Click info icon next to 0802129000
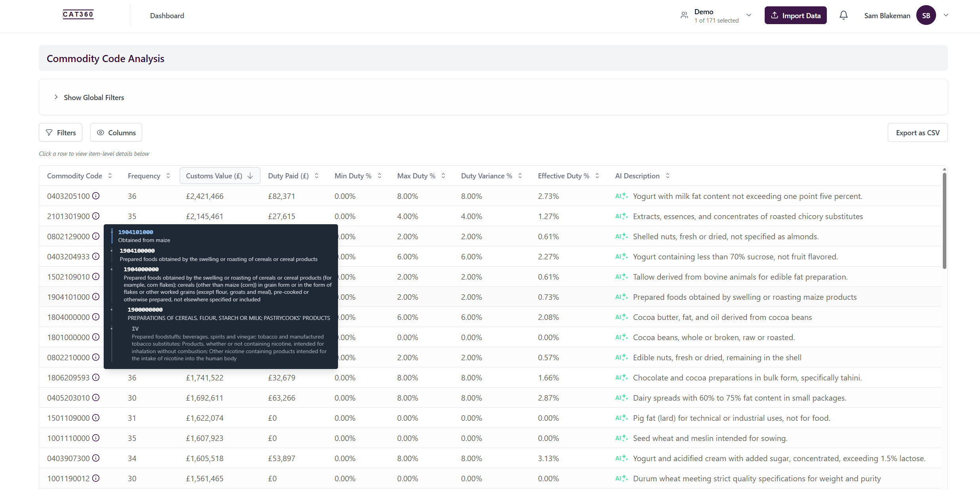This screenshot has width=980, height=490. click(96, 236)
